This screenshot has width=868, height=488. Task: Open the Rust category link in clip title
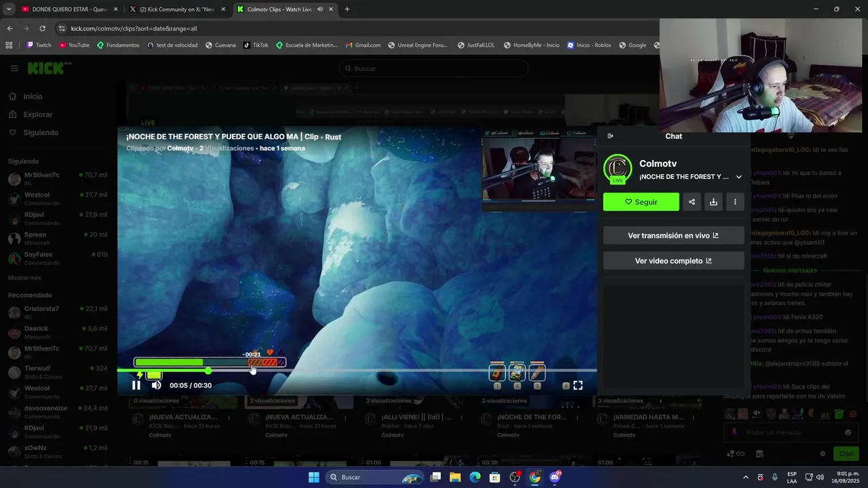333,137
